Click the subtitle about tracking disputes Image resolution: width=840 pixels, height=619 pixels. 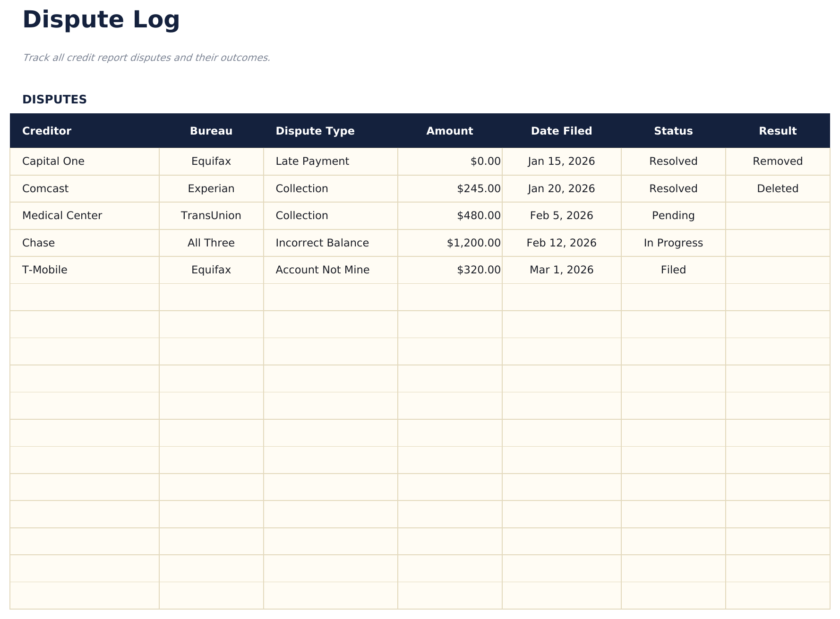(146, 58)
